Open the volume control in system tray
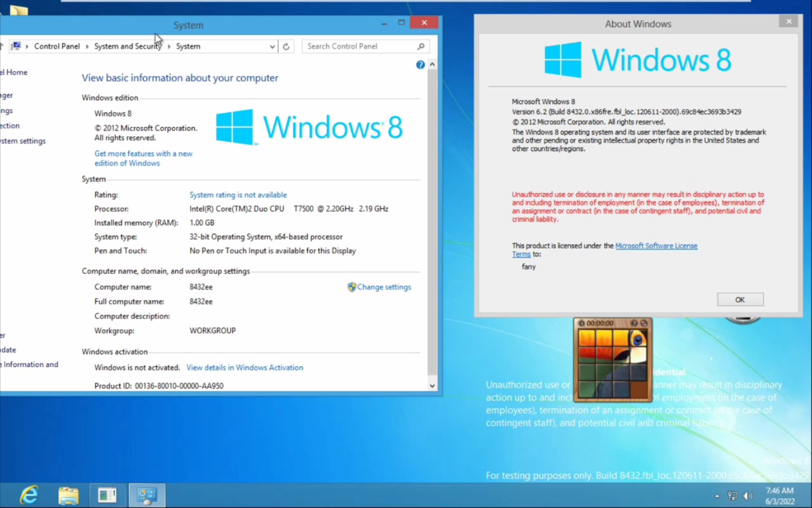Image resolution: width=812 pixels, height=508 pixels. point(748,496)
